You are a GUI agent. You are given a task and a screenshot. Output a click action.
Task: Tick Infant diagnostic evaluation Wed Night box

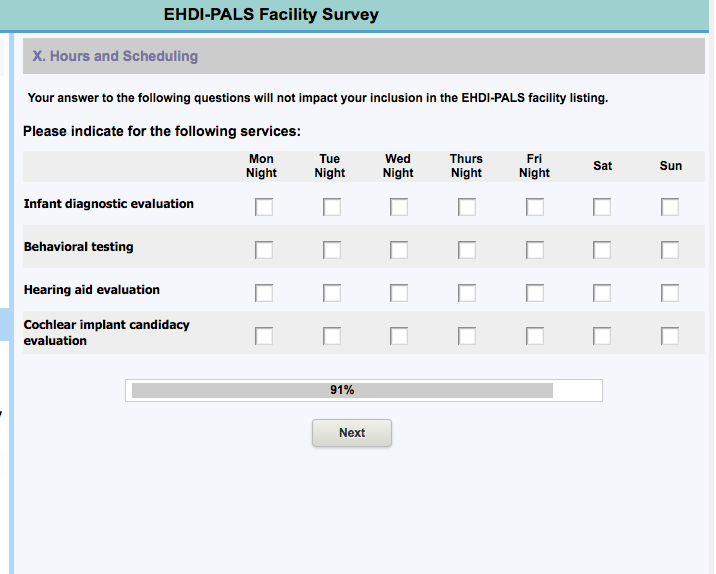[399, 207]
